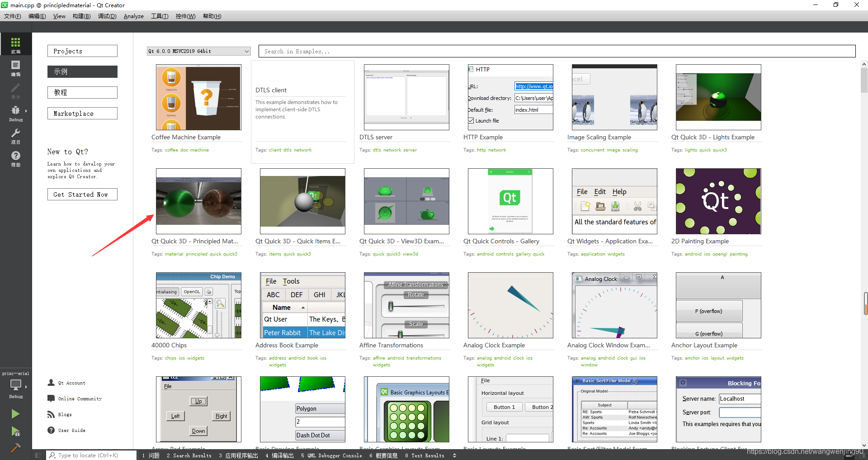Click the scroll down arrow of examples list

(x=864, y=446)
